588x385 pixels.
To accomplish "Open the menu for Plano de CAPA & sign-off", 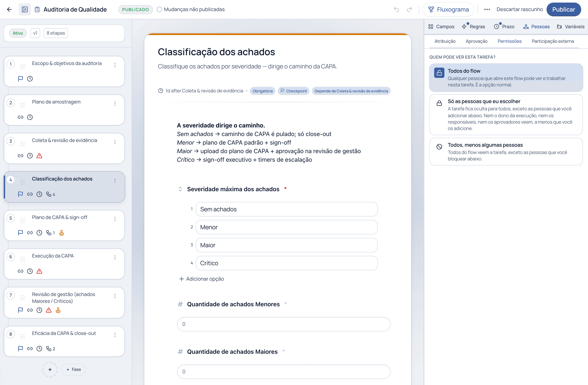I will (x=115, y=219).
